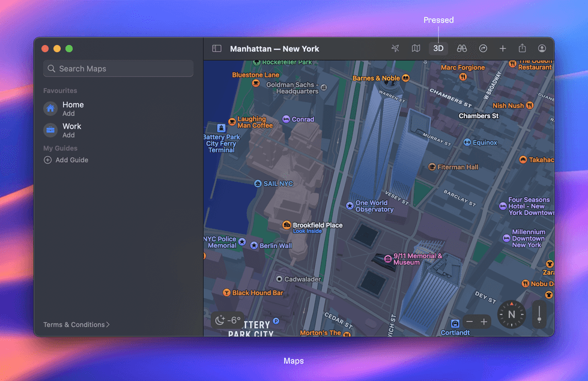Click Add Guide button

point(66,160)
